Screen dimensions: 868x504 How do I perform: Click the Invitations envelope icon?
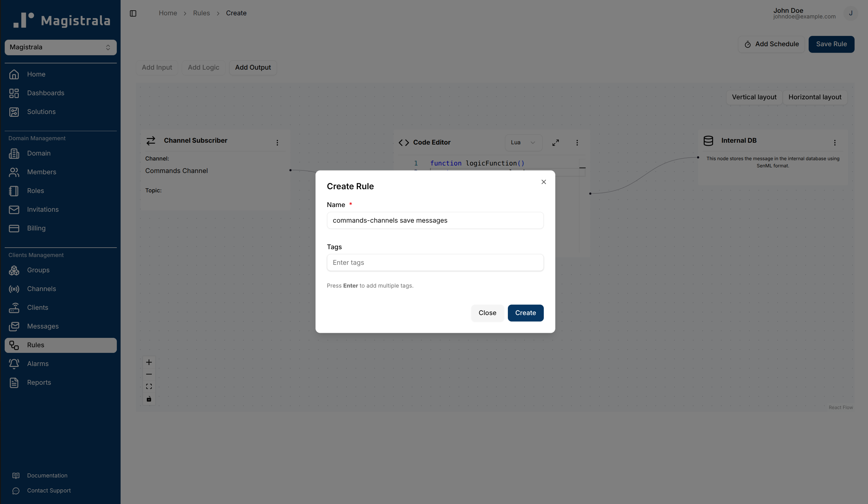(14, 210)
